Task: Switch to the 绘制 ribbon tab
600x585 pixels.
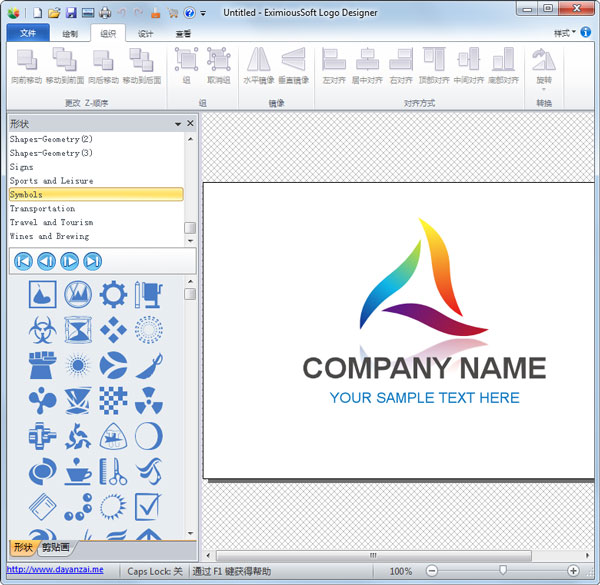Action: [70, 34]
